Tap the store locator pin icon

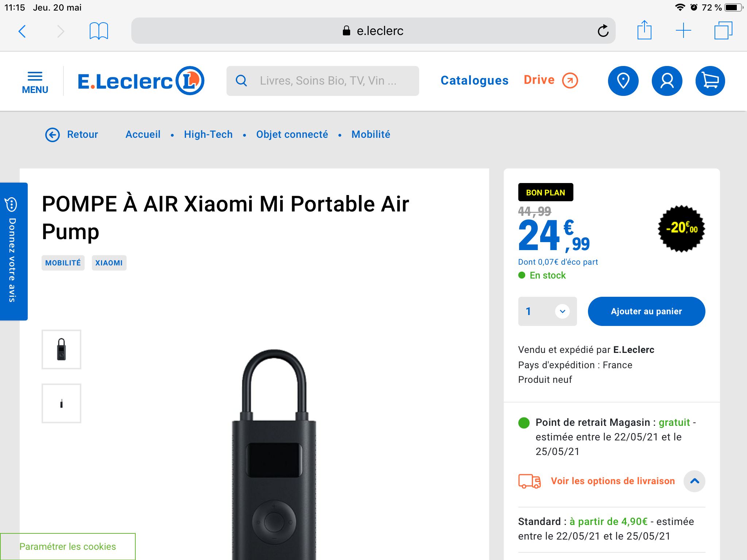click(623, 81)
